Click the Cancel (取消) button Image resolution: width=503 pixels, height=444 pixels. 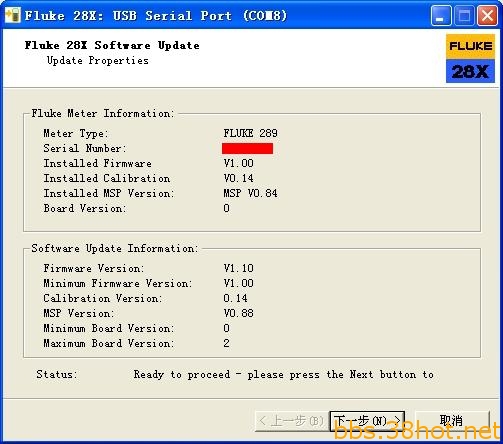(x=452, y=421)
